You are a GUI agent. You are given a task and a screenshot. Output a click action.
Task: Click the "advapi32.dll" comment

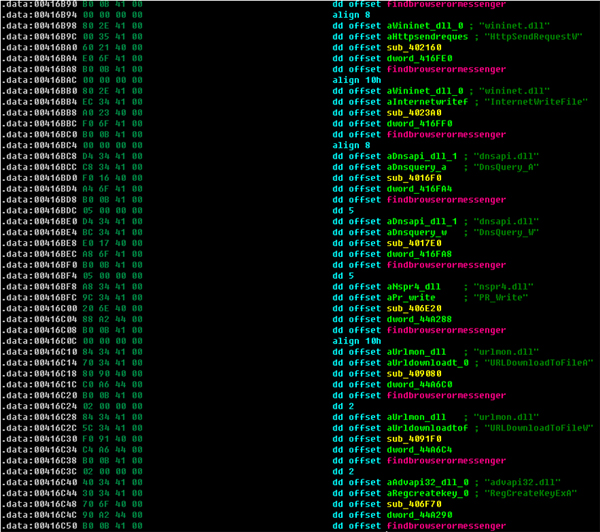tap(522, 482)
